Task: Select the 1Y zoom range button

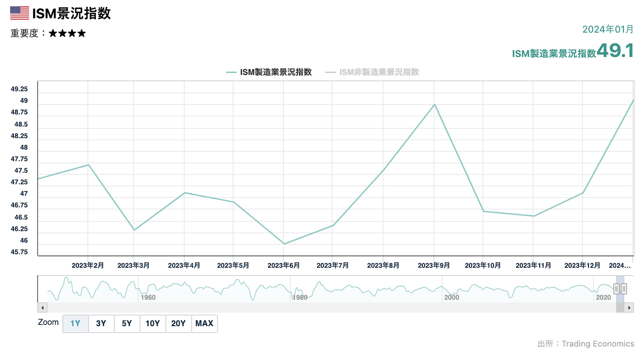Action: pos(75,324)
